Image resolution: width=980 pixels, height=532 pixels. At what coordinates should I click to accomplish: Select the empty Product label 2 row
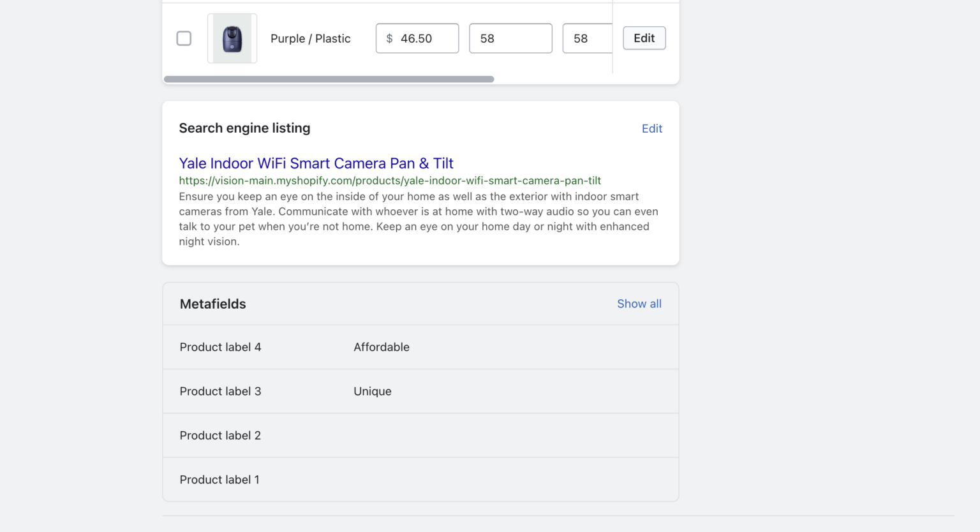220,435
